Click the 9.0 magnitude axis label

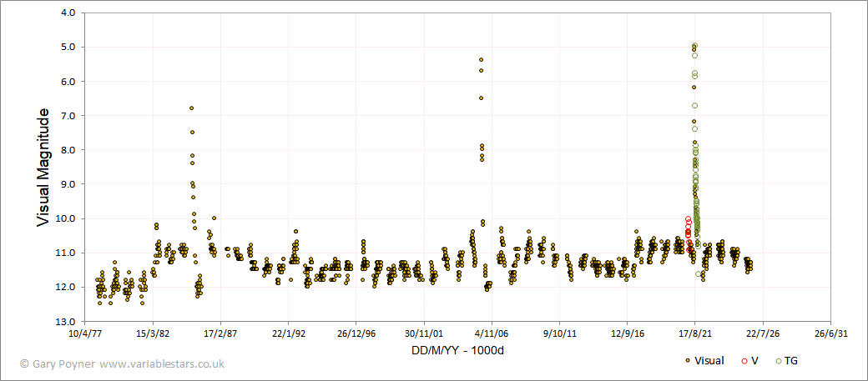pos(72,184)
